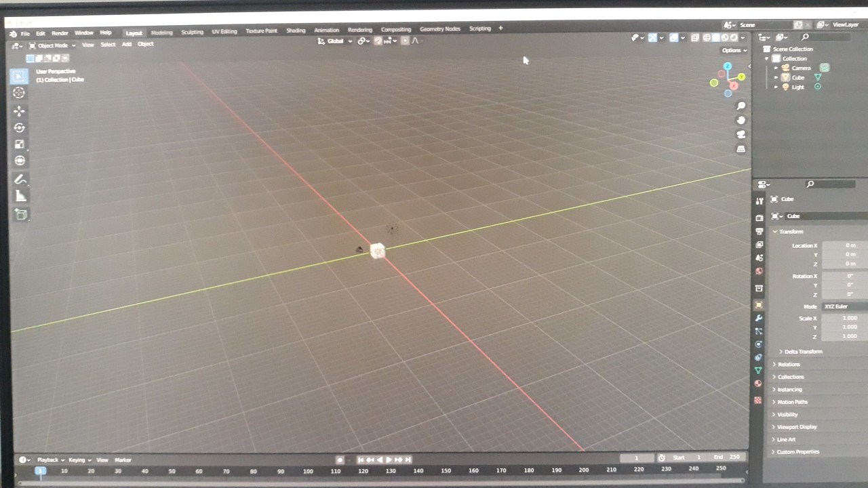Jump to the timeline end frame button
The width and height of the screenshot is (868, 488).
[x=408, y=460]
